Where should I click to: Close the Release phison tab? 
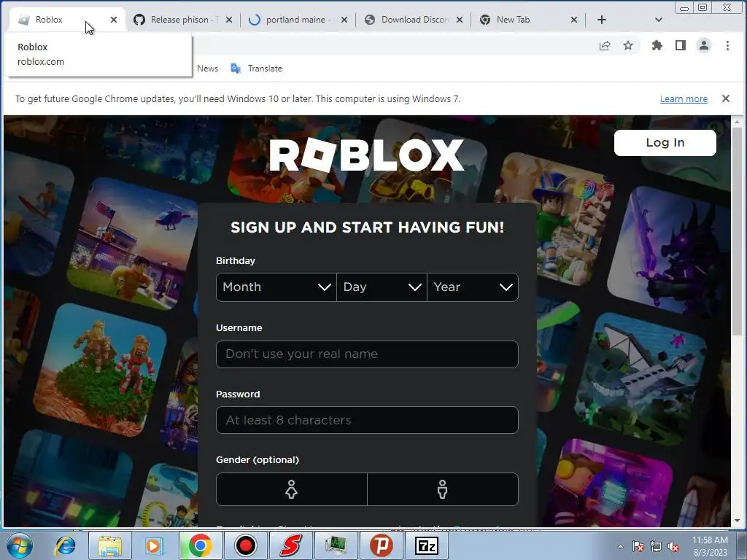(x=229, y=20)
